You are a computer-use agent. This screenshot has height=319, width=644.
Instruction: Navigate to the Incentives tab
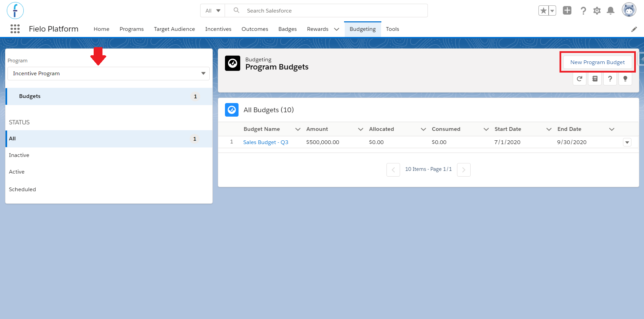[218, 29]
